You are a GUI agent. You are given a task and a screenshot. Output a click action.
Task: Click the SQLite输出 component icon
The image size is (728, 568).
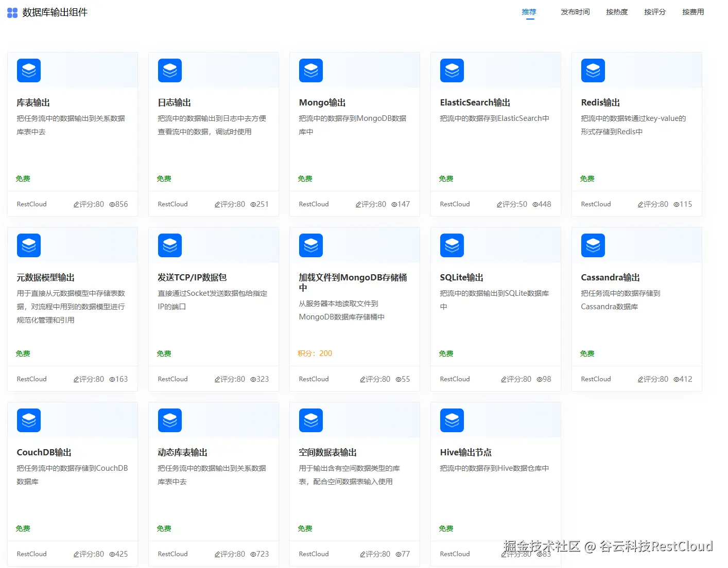click(452, 245)
